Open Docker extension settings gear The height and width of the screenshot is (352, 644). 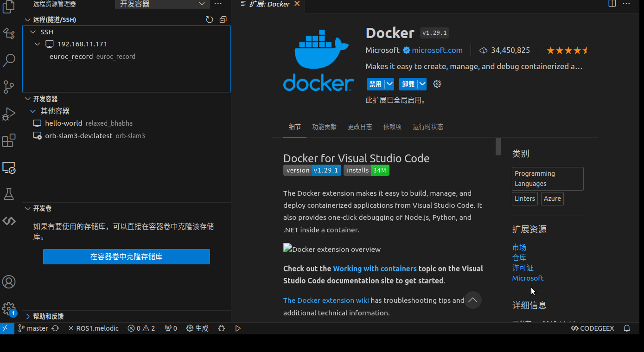(x=437, y=84)
